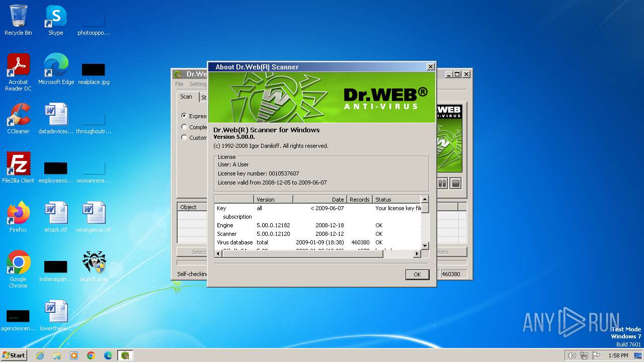644x362 pixels.
Task: Select the Scanner row in version list
Action: coord(317,234)
